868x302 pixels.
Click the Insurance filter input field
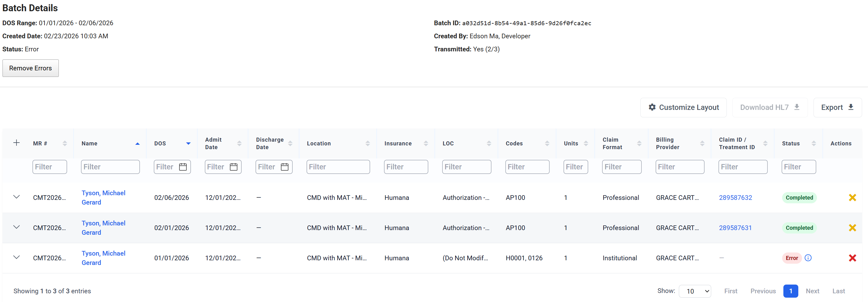406,167
